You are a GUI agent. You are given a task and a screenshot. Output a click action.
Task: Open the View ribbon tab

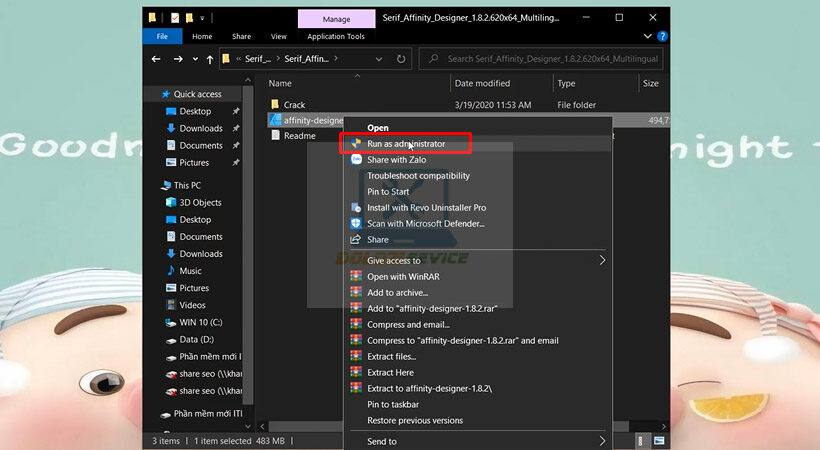click(x=278, y=37)
